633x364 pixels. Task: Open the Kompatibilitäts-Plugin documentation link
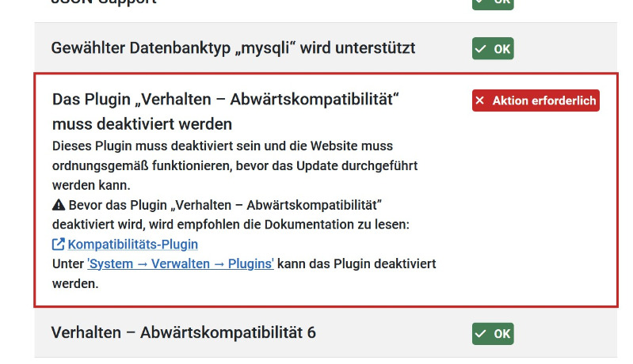click(x=132, y=245)
